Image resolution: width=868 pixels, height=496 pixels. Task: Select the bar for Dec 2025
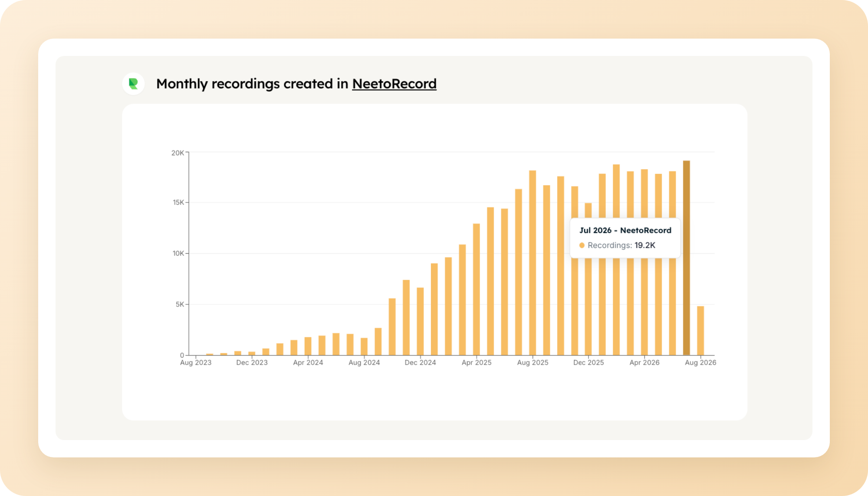point(588,279)
